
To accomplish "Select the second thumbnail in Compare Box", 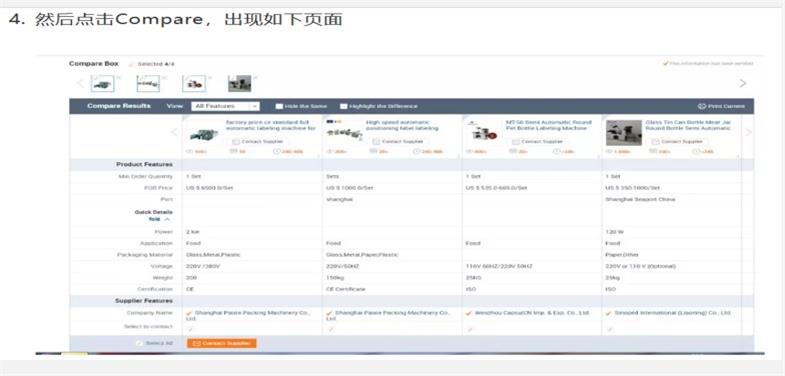I will [148, 84].
